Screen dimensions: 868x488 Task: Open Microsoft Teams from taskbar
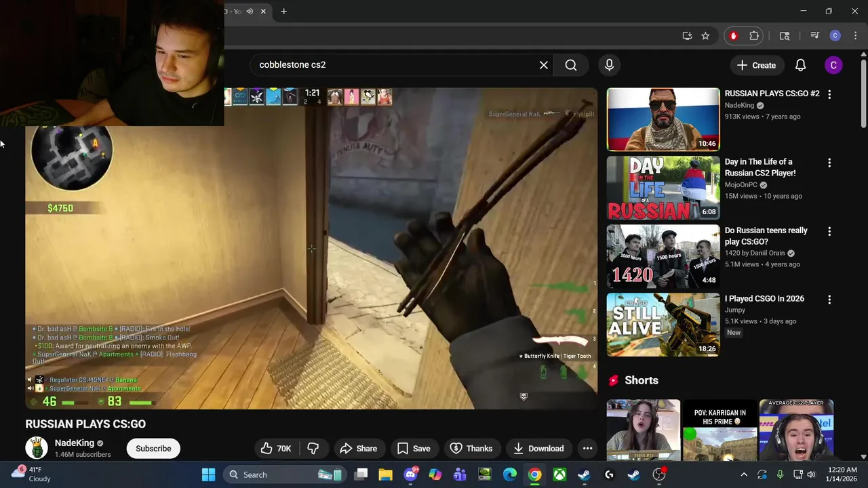(x=460, y=474)
